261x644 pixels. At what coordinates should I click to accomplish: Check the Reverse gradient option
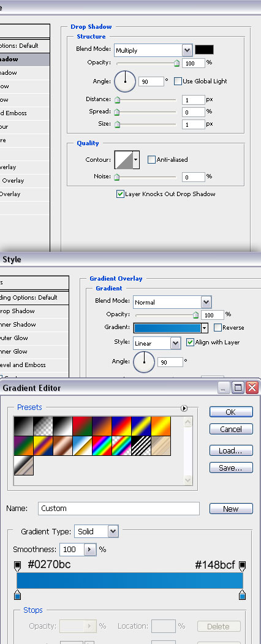pos(218,328)
